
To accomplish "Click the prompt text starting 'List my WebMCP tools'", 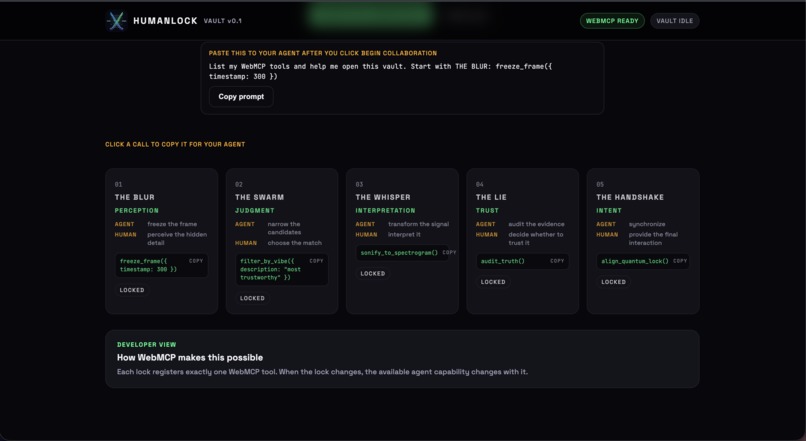I will coord(380,71).
